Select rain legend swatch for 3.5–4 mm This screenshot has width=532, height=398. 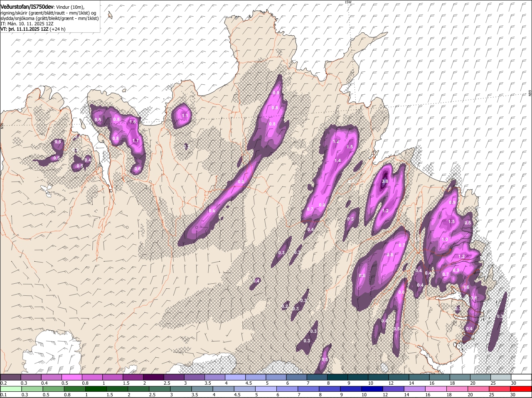coord(202,389)
